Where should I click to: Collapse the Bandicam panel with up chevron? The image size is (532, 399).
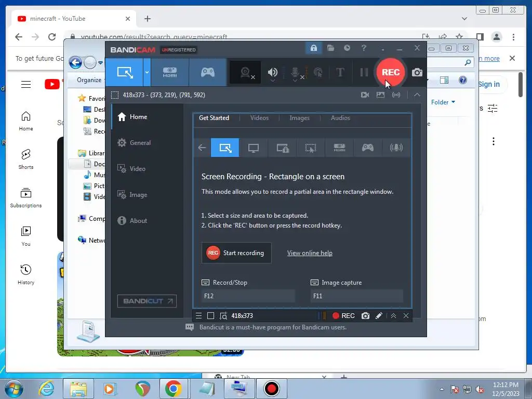(x=417, y=95)
